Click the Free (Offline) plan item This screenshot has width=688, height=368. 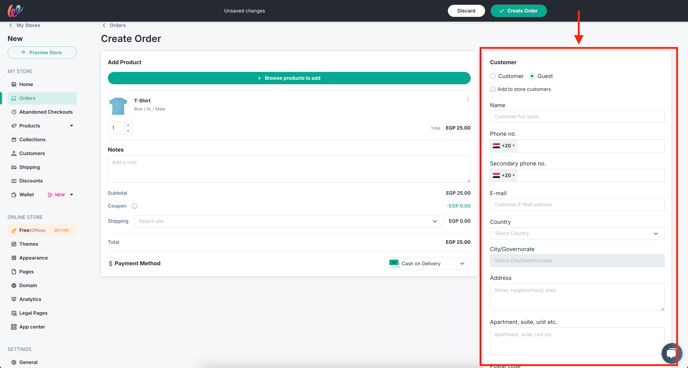click(42, 230)
